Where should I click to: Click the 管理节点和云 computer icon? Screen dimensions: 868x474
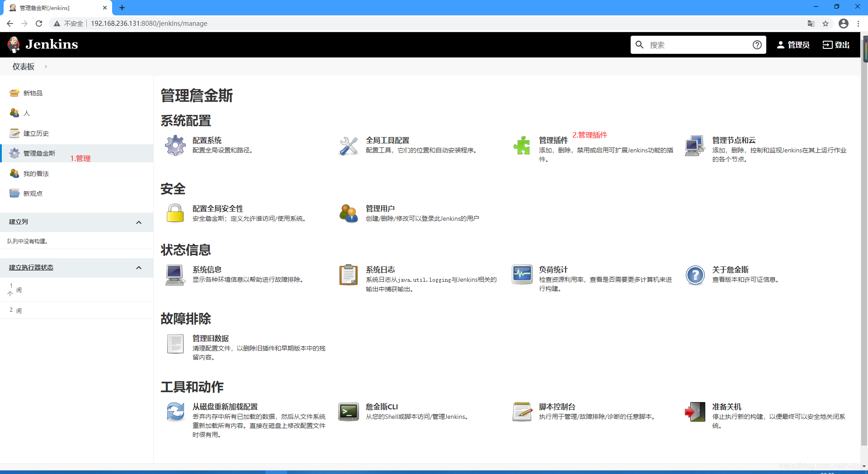[695, 146]
